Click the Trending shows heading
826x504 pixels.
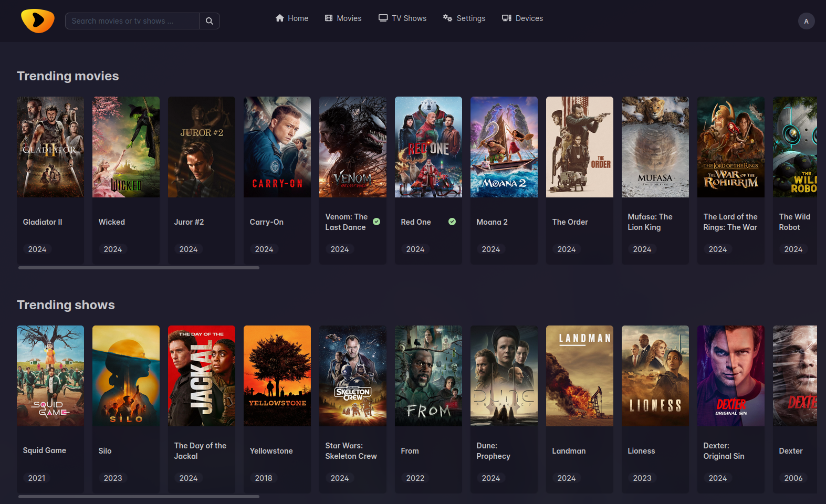[66, 305]
